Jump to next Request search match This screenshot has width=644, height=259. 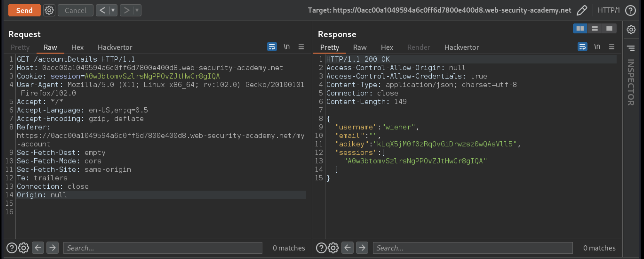(52, 248)
